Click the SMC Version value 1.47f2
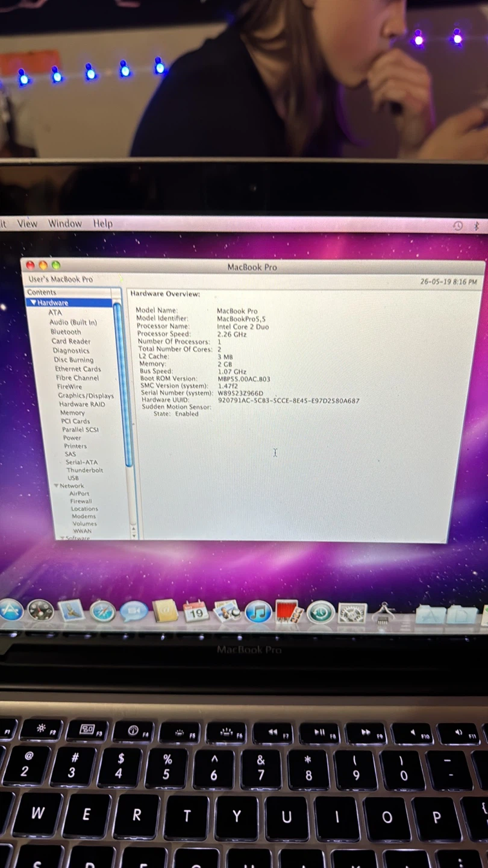This screenshot has height=868, width=488. pos(228,386)
